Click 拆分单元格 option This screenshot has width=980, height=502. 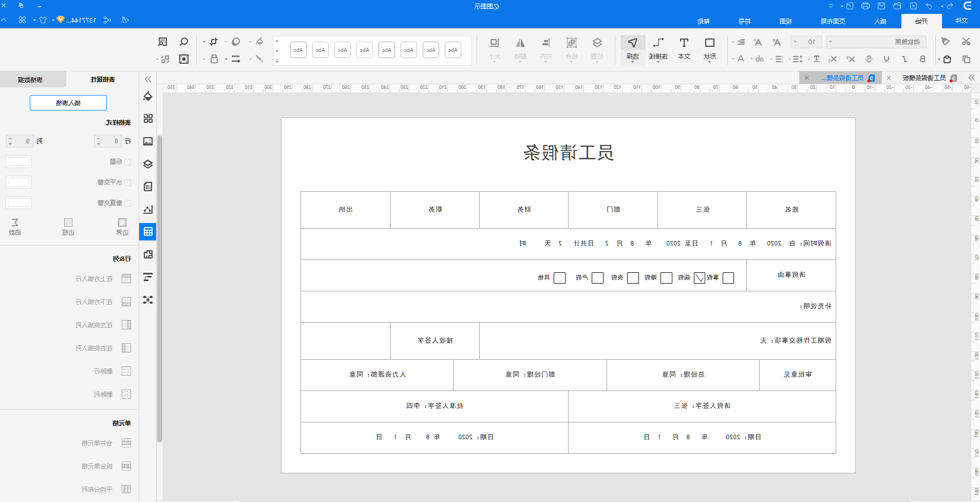click(106, 466)
